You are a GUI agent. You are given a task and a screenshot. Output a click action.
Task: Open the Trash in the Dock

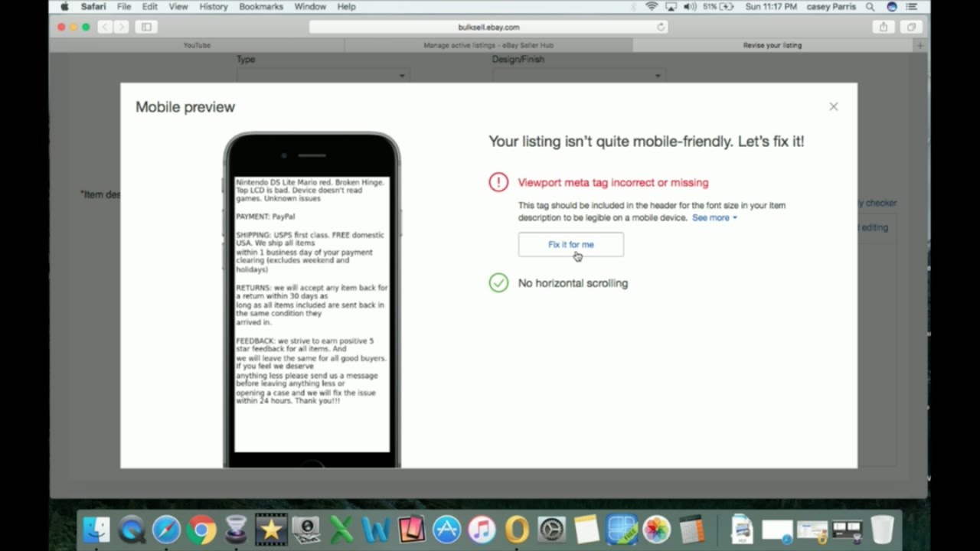[x=882, y=530]
